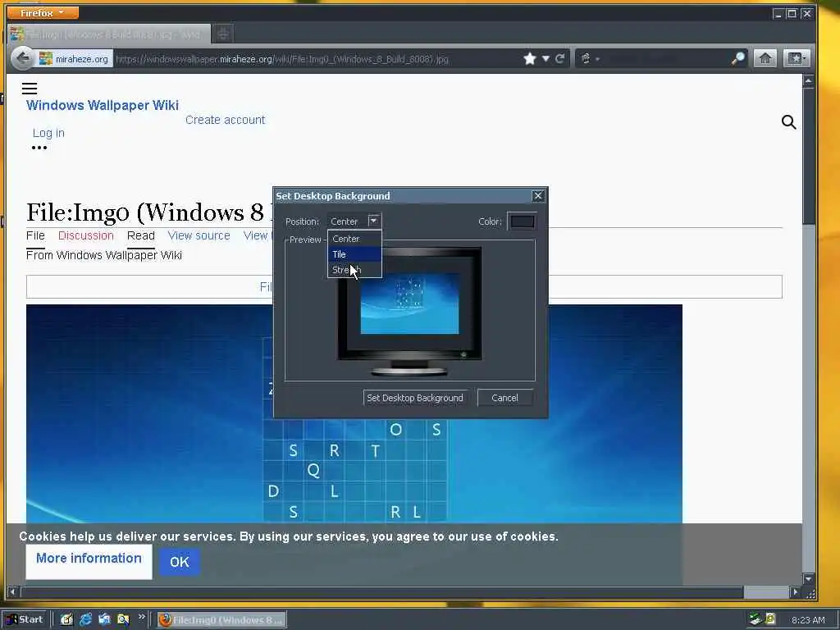Select the Read view tab
This screenshot has height=630, width=840.
click(x=141, y=235)
